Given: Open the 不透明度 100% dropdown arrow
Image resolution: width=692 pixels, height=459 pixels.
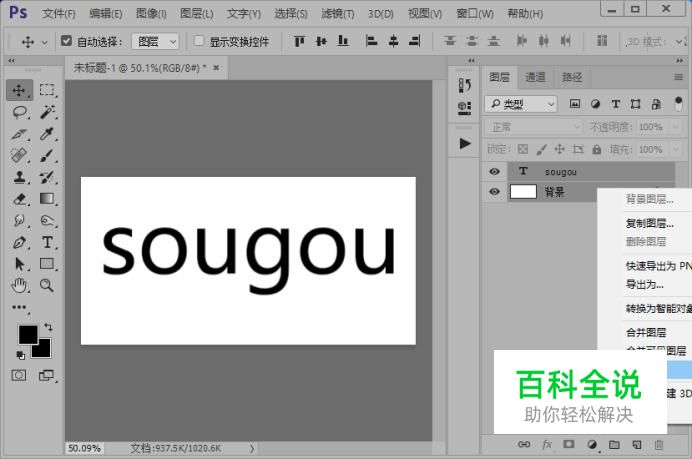Looking at the screenshot, I should click(x=676, y=127).
